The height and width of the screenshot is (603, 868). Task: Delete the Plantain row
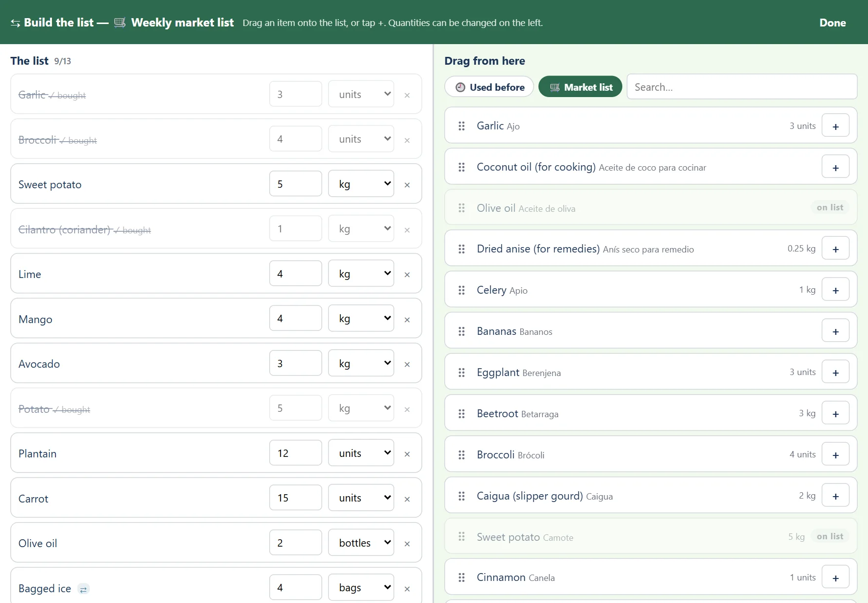click(x=407, y=454)
